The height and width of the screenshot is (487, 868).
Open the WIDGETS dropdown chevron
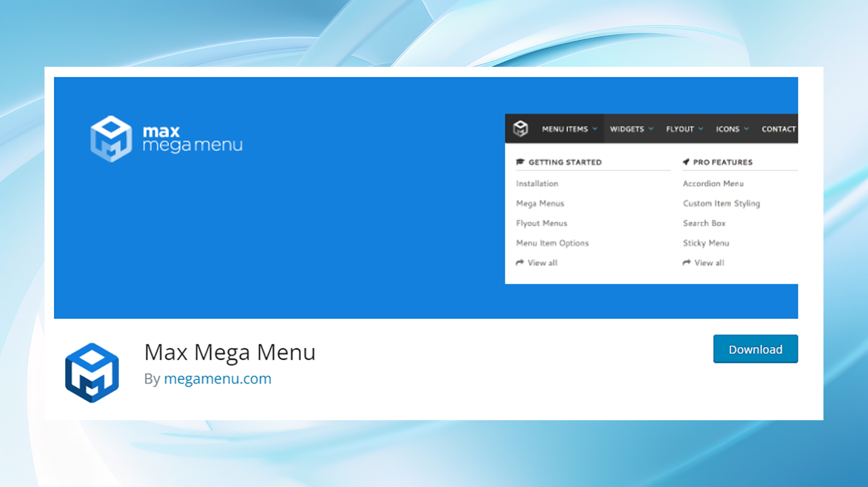pyautogui.click(x=631, y=129)
